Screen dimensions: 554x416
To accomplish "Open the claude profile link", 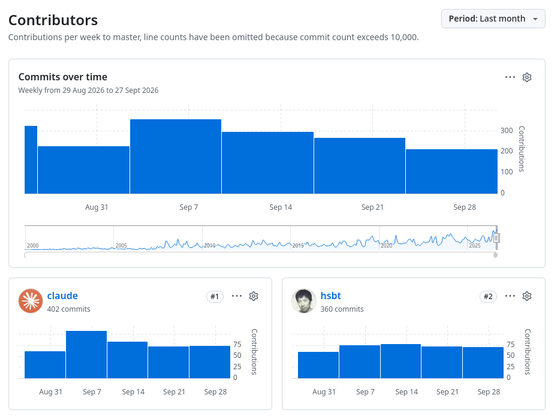I will pyautogui.click(x=63, y=295).
